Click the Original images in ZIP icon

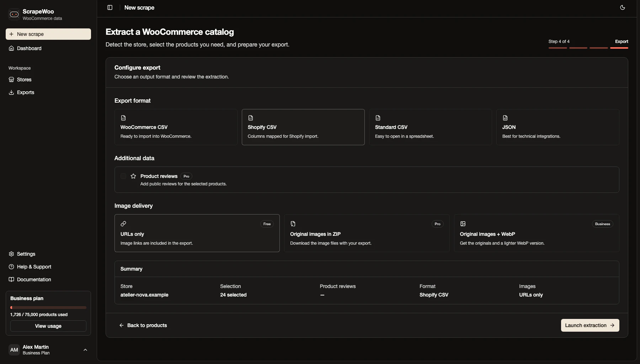point(293,224)
